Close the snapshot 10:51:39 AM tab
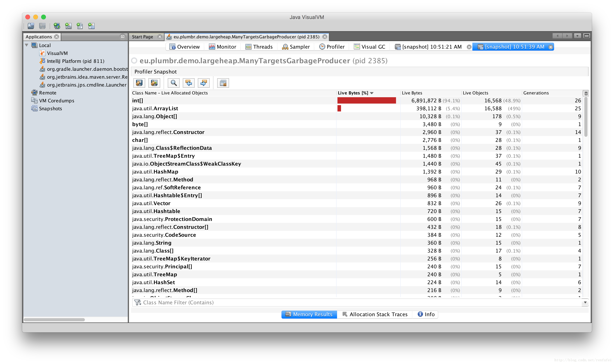The image size is (614, 364). tap(551, 46)
